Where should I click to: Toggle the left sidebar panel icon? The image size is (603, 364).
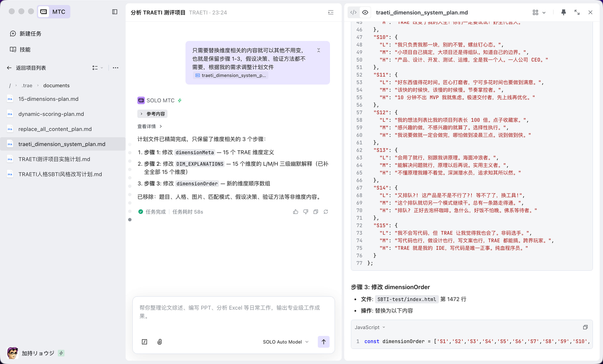point(115,12)
